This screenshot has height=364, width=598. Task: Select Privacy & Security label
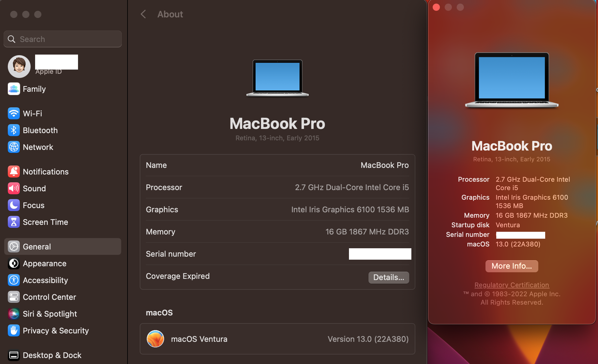pyautogui.click(x=56, y=331)
